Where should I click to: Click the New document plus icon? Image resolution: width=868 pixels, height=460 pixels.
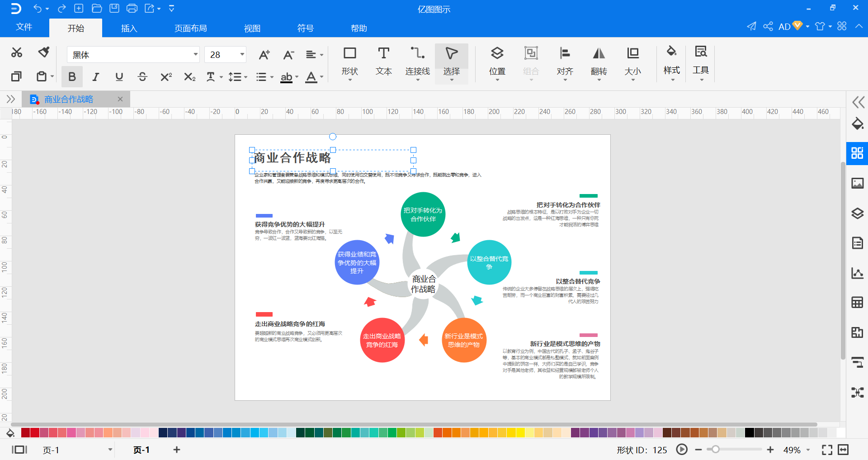click(x=79, y=8)
